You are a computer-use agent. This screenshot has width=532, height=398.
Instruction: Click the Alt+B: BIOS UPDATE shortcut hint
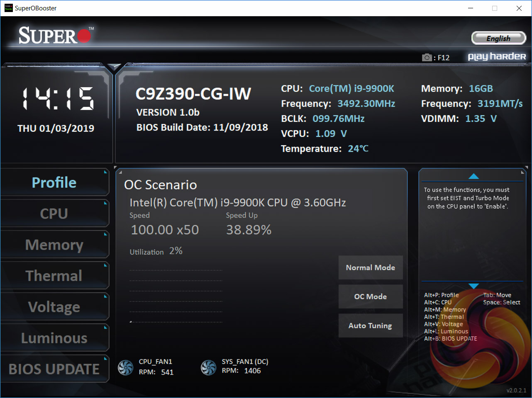click(x=451, y=339)
